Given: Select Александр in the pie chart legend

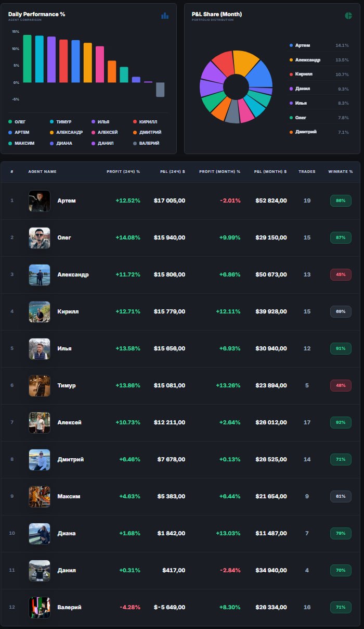Looking at the screenshot, I should coord(307,60).
